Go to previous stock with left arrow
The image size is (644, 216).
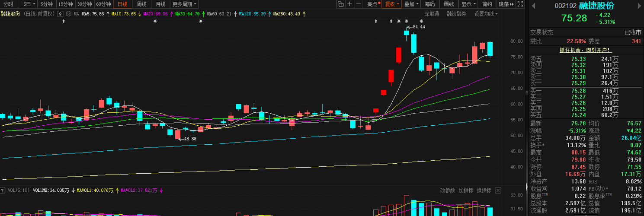click(x=533, y=6)
